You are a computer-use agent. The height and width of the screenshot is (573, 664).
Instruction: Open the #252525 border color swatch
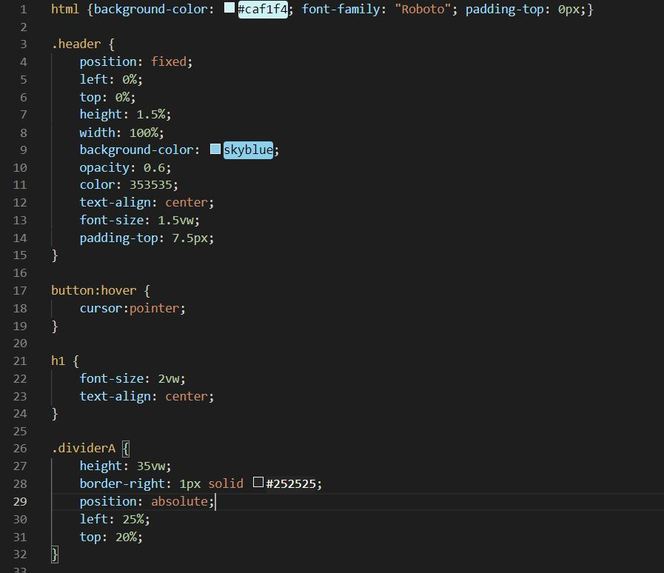258,482
